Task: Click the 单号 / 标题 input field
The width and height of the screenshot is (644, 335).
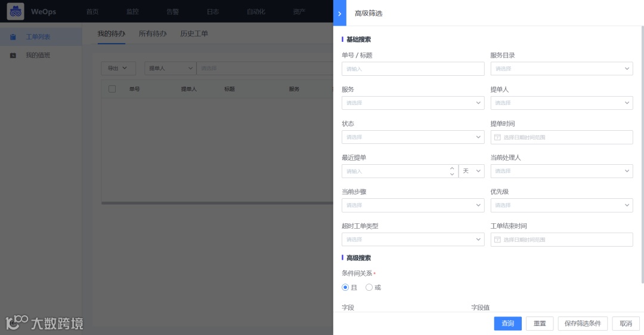Action: [413, 69]
